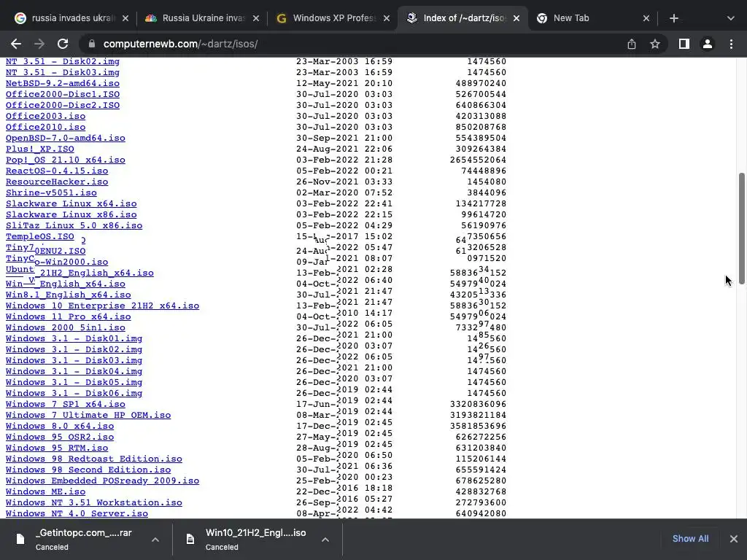Screen dimensions: 747x560
Task: Click the Win8.1_English_x64.iso link
Action: tap(68, 295)
